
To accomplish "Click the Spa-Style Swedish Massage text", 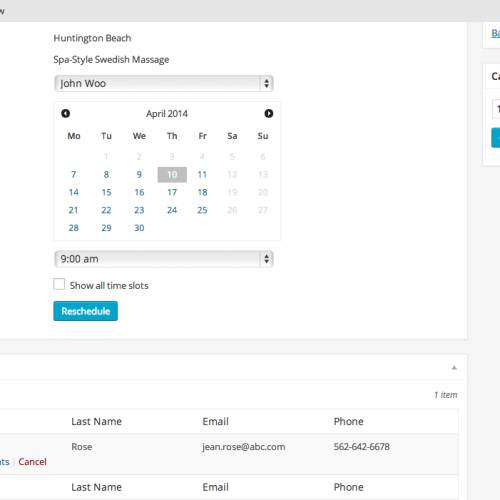I will click(111, 60).
